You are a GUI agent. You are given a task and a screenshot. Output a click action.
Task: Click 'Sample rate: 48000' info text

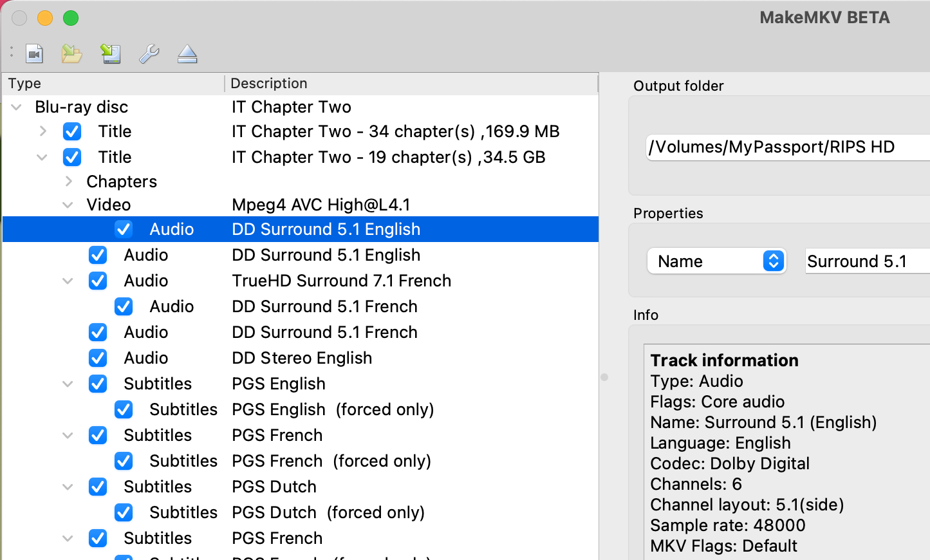tap(728, 525)
